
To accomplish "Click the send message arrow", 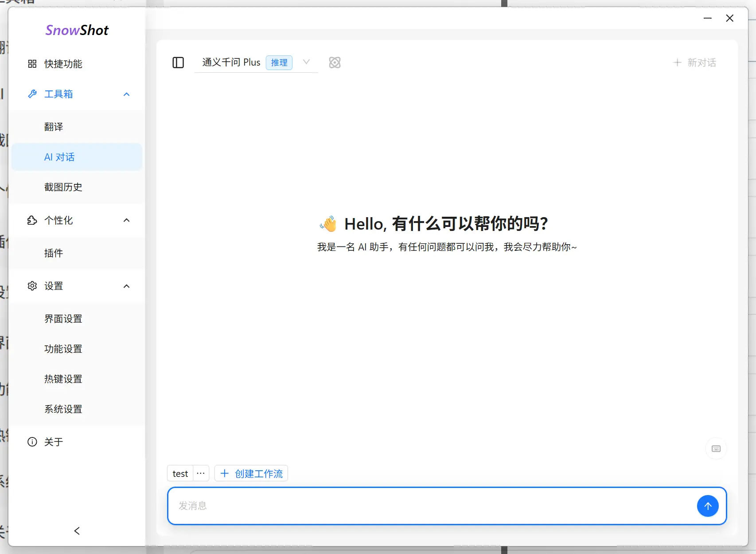I will pos(708,506).
